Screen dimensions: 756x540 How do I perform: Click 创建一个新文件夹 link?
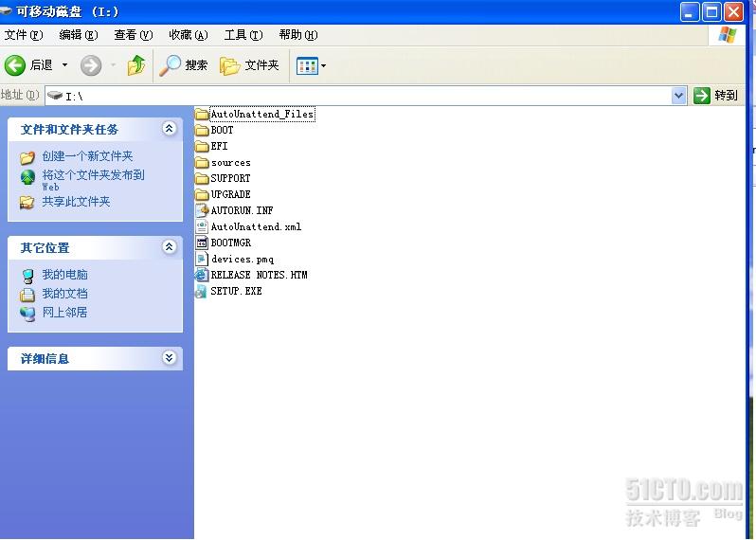(87, 155)
